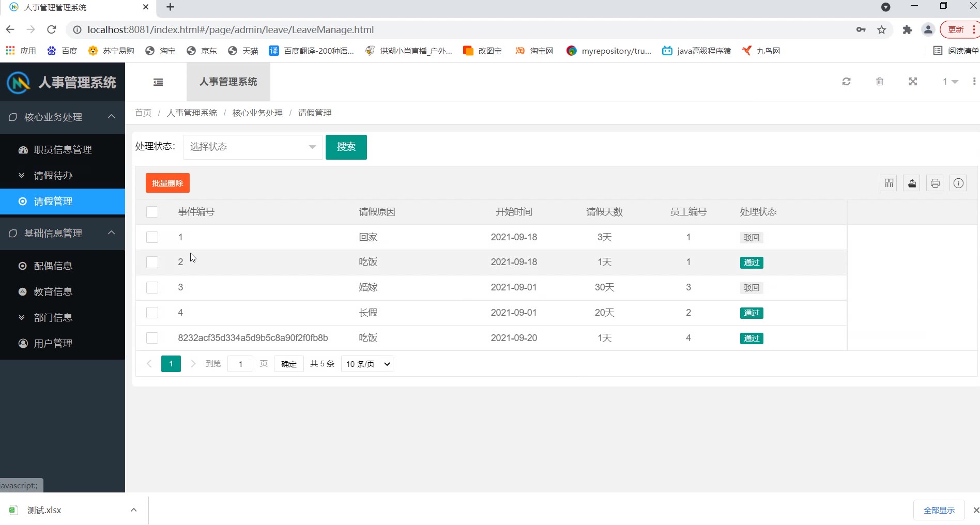Image resolution: width=980 pixels, height=525 pixels.
Task: Open 配偶信息 in the sidebar
Action: [x=63, y=266]
